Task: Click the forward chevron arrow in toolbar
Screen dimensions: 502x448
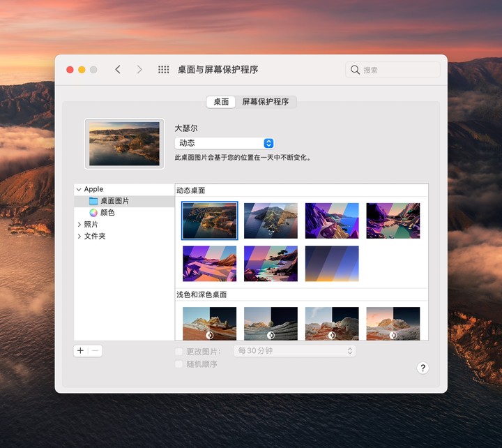Action: click(139, 70)
